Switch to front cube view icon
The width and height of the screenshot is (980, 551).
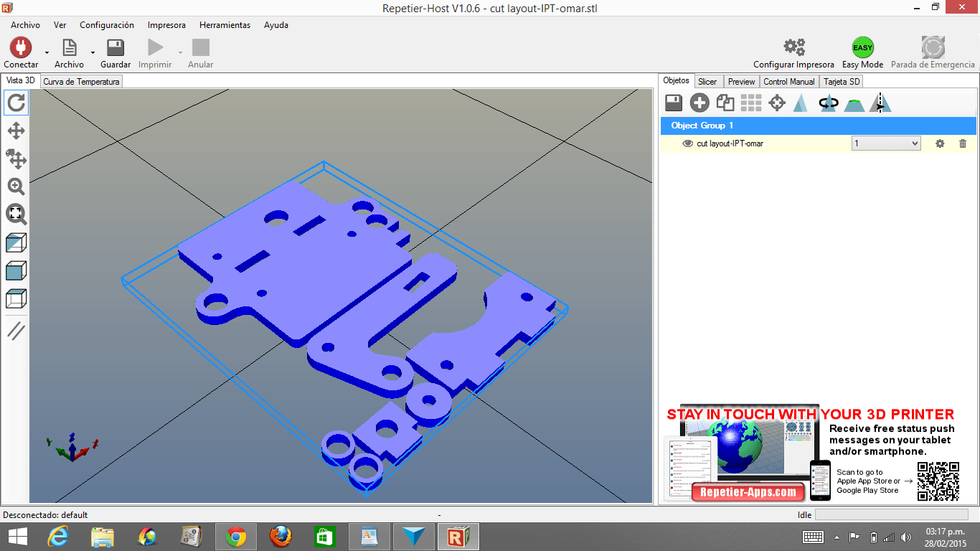(x=16, y=270)
